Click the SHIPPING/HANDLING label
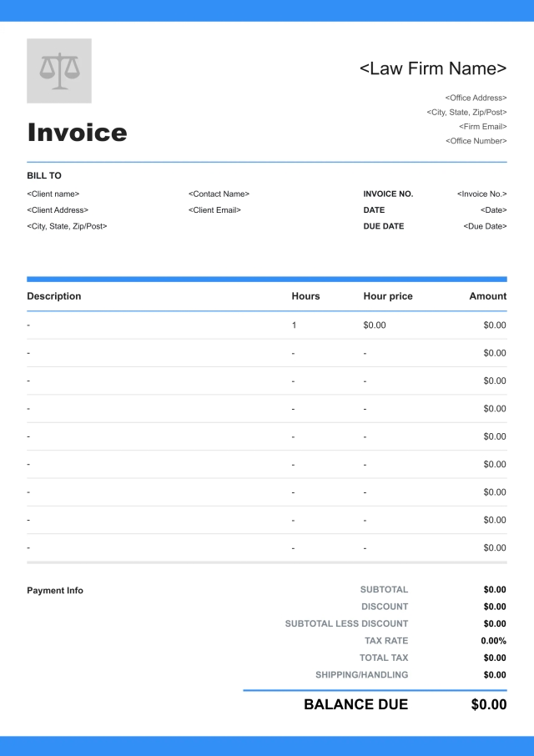This screenshot has height=756, width=534. point(361,675)
